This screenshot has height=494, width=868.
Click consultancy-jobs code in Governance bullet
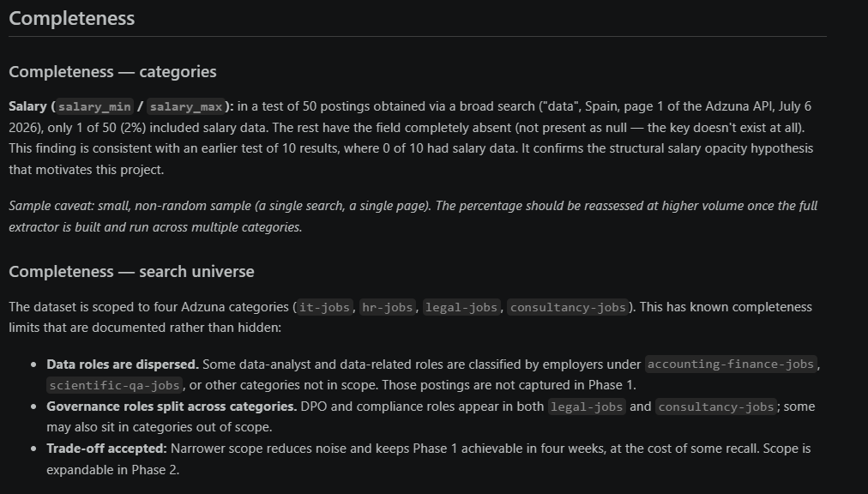pyautogui.click(x=716, y=407)
